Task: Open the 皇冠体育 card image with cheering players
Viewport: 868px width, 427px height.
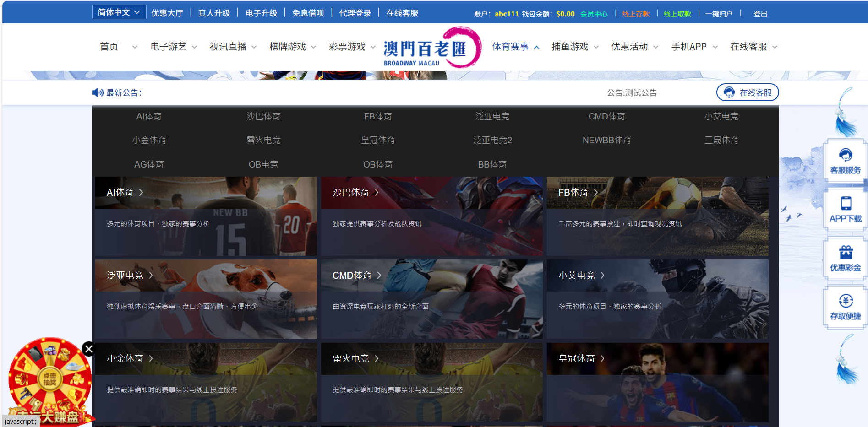Action: (658, 382)
